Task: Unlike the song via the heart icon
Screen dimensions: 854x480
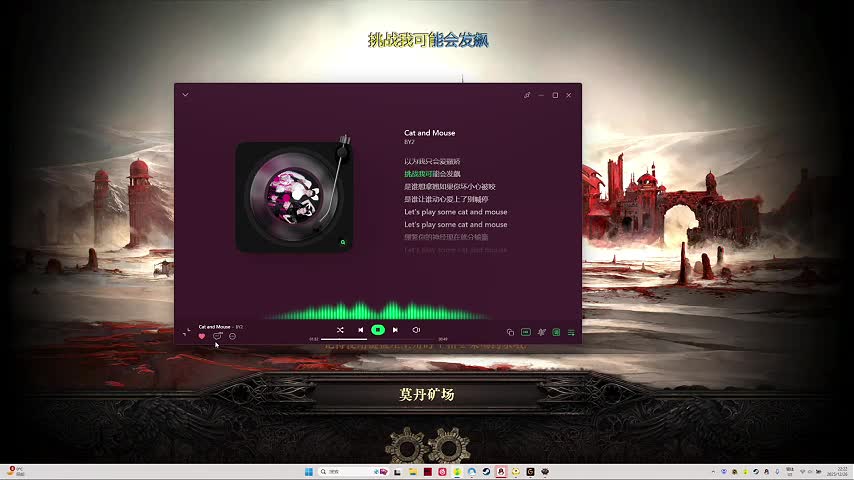Action: pos(202,336)
